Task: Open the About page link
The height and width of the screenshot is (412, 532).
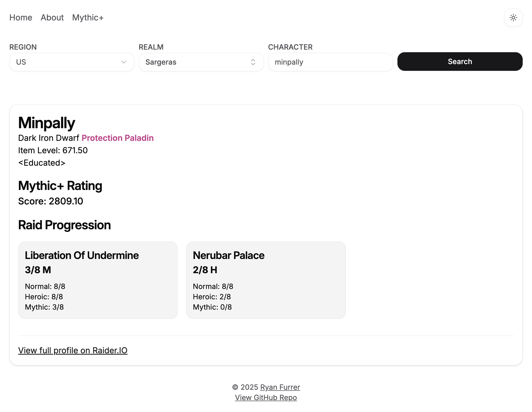Action: [52, 18]
